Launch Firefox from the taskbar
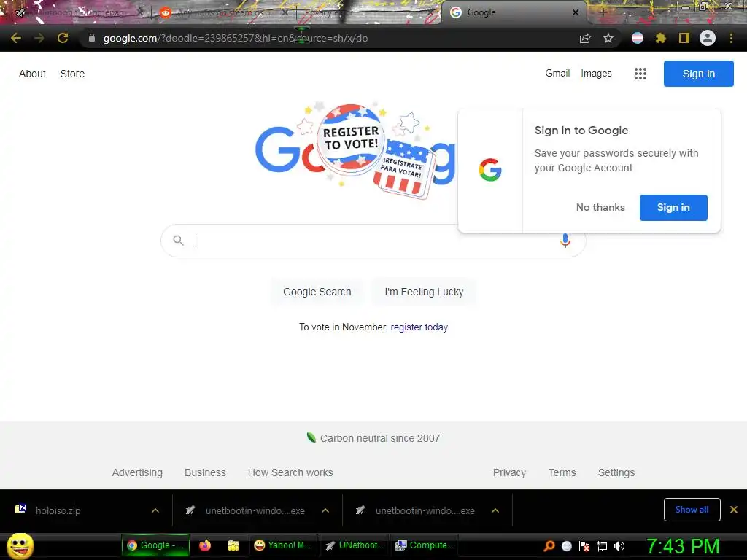 click(205, 545)
